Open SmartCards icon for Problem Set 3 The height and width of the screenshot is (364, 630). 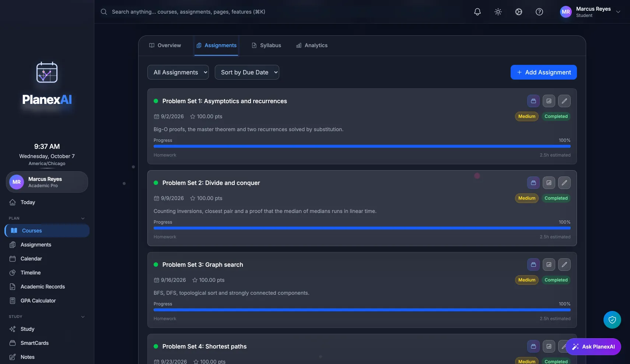(x=533, y=265)
